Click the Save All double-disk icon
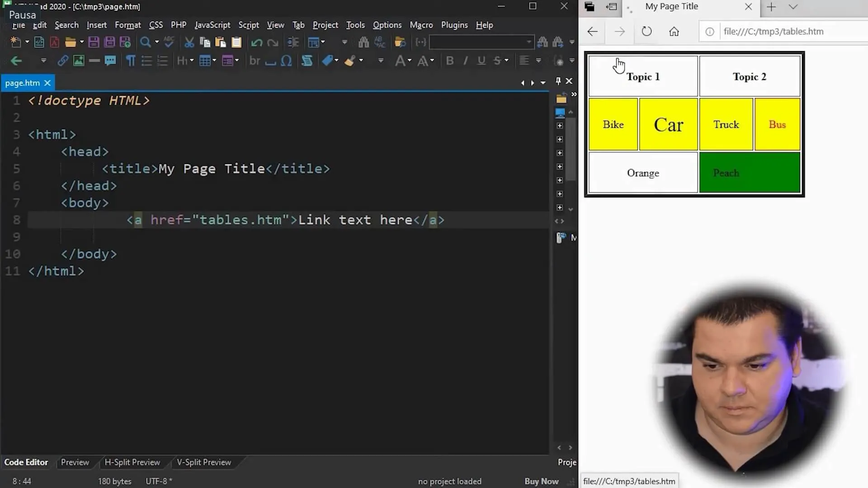Image resolution: width=868 pixels, height=488 pixels. 109,42
